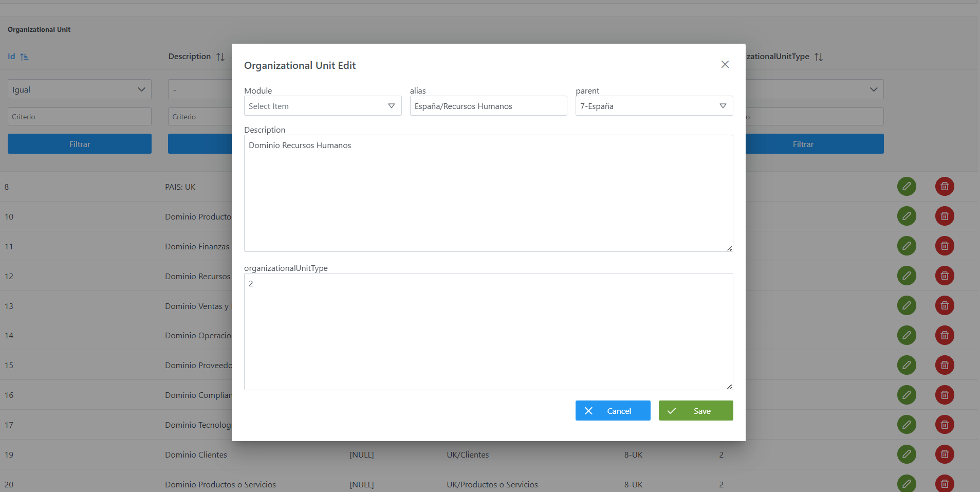
Task: Delete row 14 with the trash icon
Action: pyautogui.click(x=944, y=335)
